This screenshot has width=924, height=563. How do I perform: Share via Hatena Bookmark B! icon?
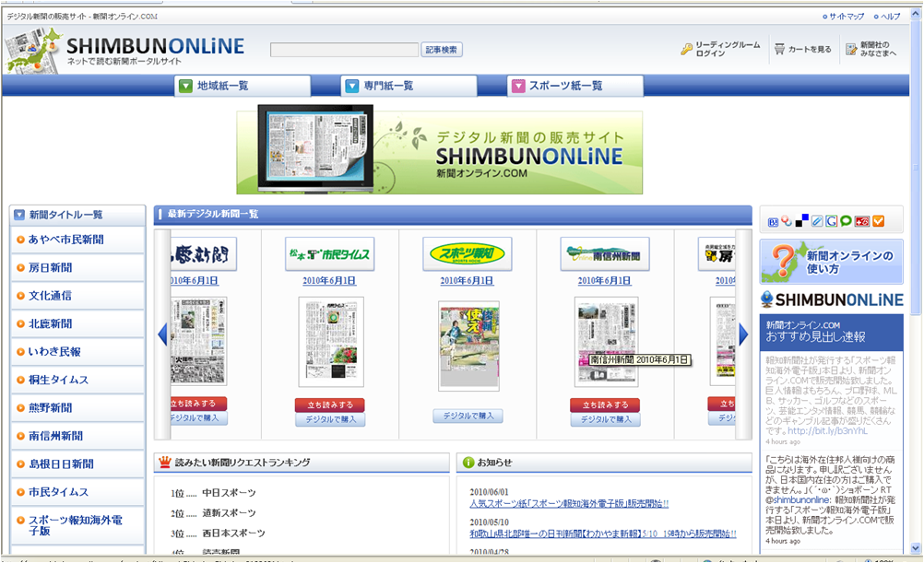(x=773, y=221)
